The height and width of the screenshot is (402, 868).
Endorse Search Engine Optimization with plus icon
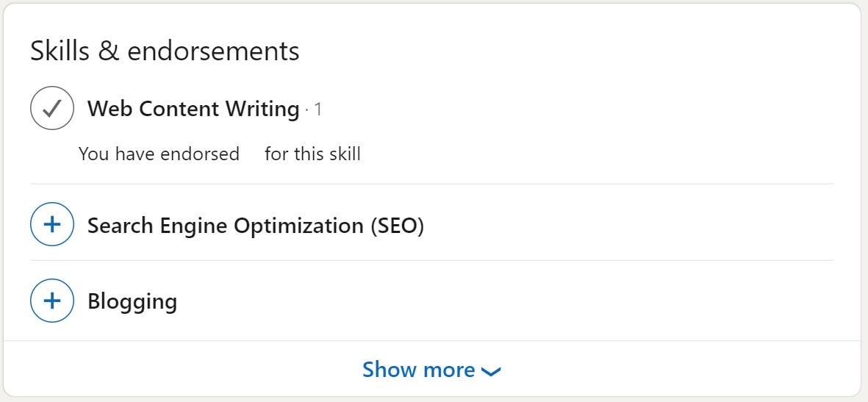point(51,225)
